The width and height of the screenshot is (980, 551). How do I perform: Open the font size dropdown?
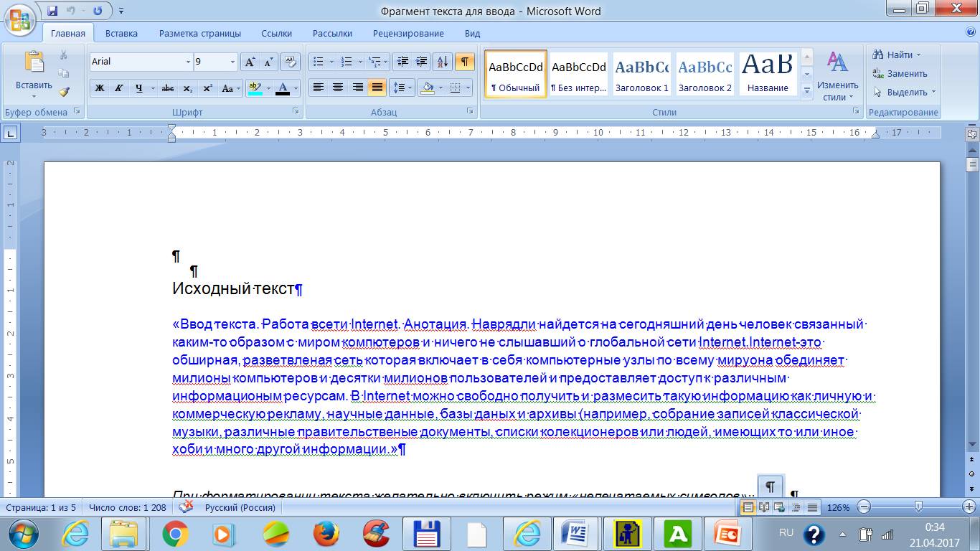tap(232, 62)
